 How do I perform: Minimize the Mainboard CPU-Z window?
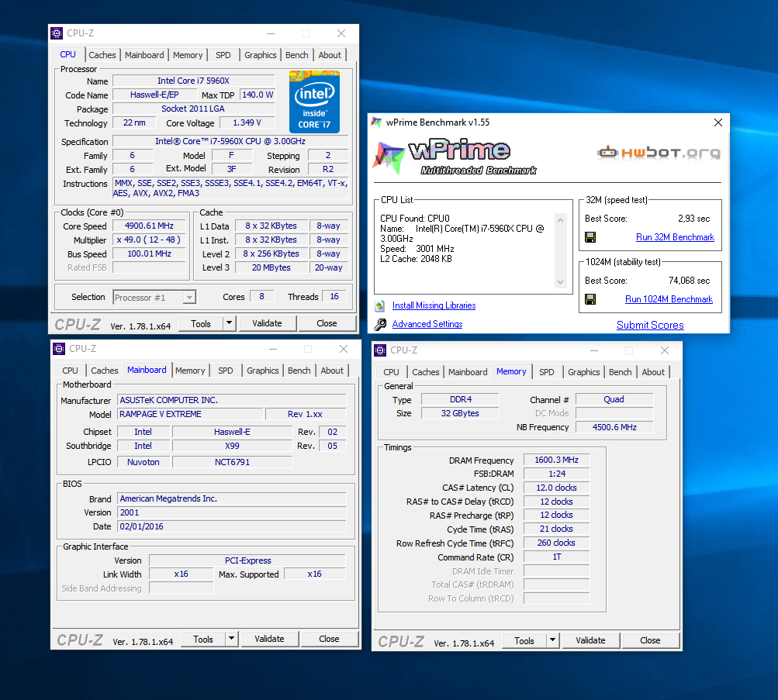pyautogui.click(x=273, y=349)
